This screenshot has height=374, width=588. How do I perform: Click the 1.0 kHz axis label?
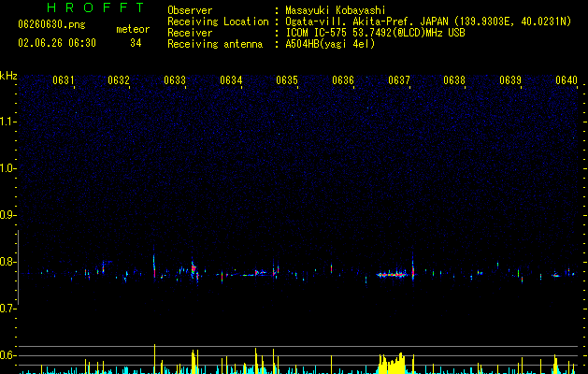pos(7,168)
